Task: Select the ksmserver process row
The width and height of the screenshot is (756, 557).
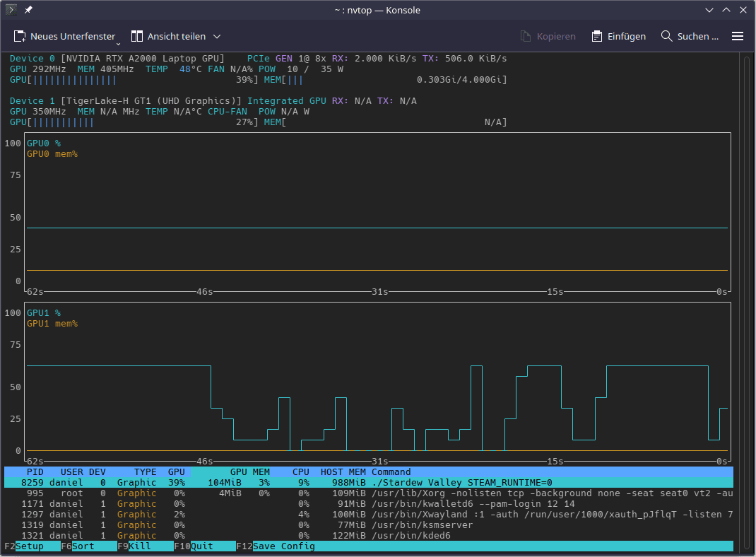Action: click(x=369, y=524)
